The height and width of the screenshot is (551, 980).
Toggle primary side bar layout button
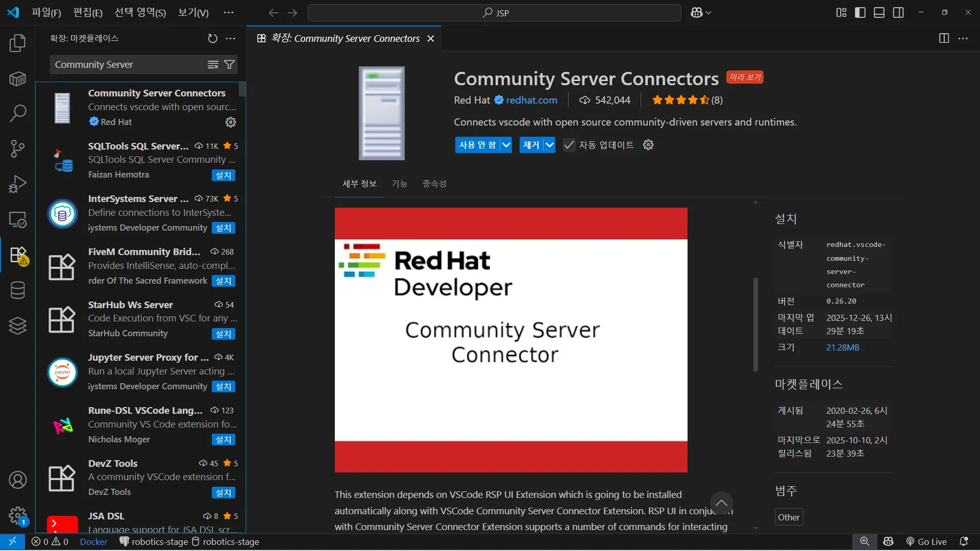click(x=860, y=13)
